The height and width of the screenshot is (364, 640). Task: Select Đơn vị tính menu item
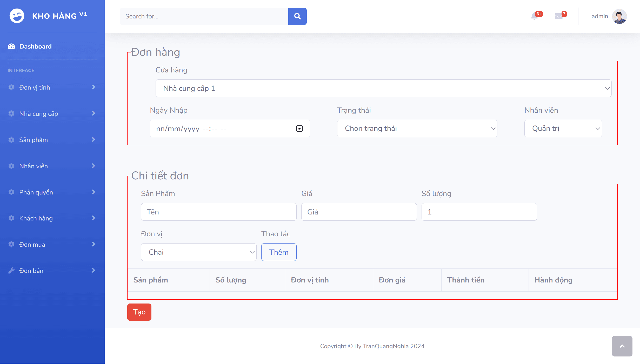(52, 87)
